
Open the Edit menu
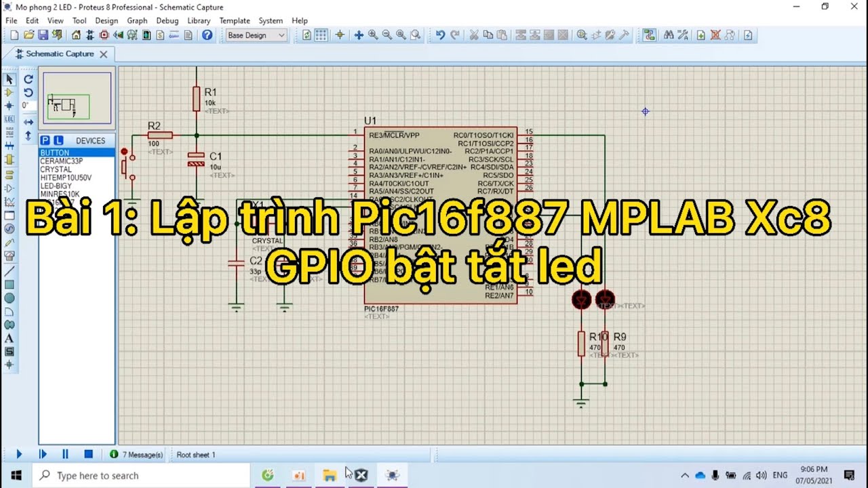pyautogui.click(x=32, y=20)
